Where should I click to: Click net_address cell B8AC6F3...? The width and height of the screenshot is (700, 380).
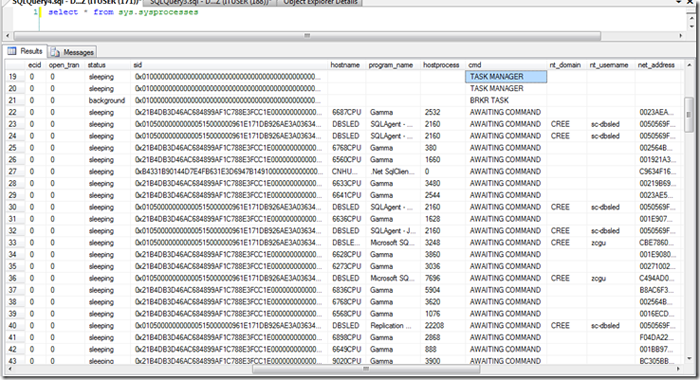pos(658,290)
